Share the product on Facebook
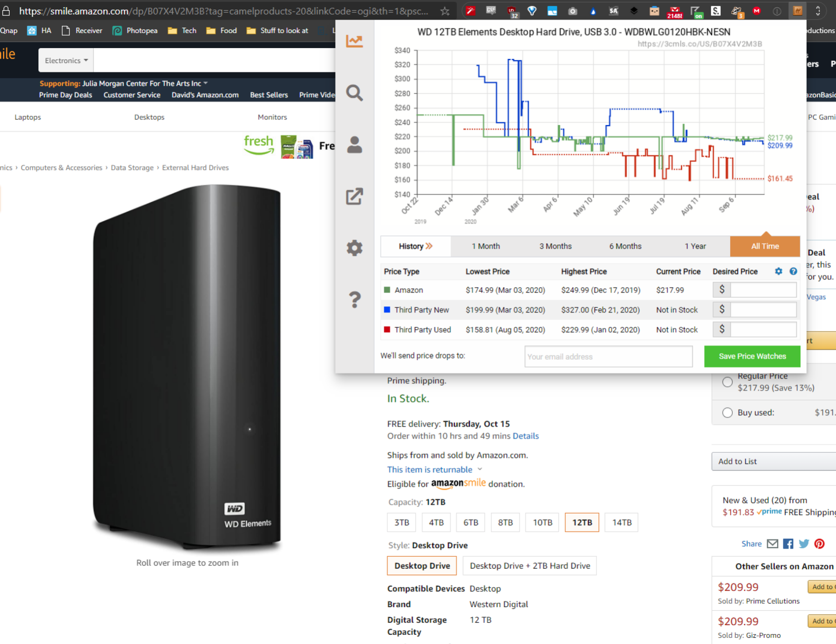 [788, 544]
